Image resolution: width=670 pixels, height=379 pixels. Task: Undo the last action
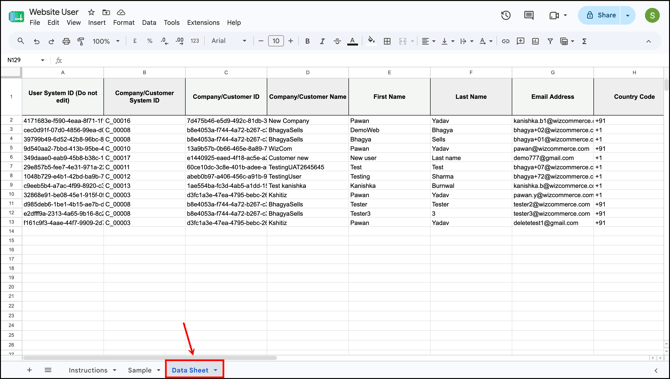[x=37, y=41]
